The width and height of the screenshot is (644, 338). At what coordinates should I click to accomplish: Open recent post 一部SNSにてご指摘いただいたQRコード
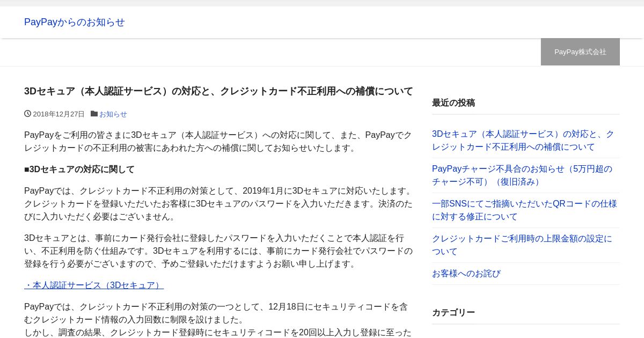pos(524,210)
